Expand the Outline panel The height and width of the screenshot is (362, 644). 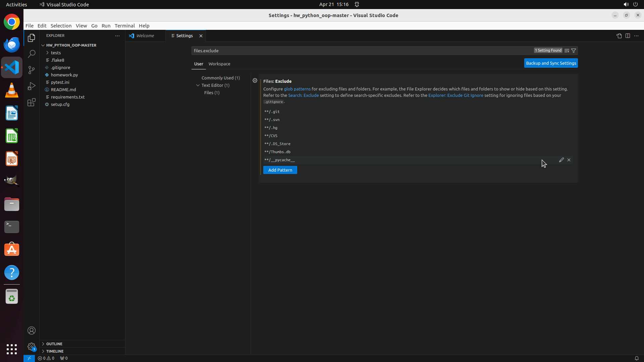pos(54,344)
